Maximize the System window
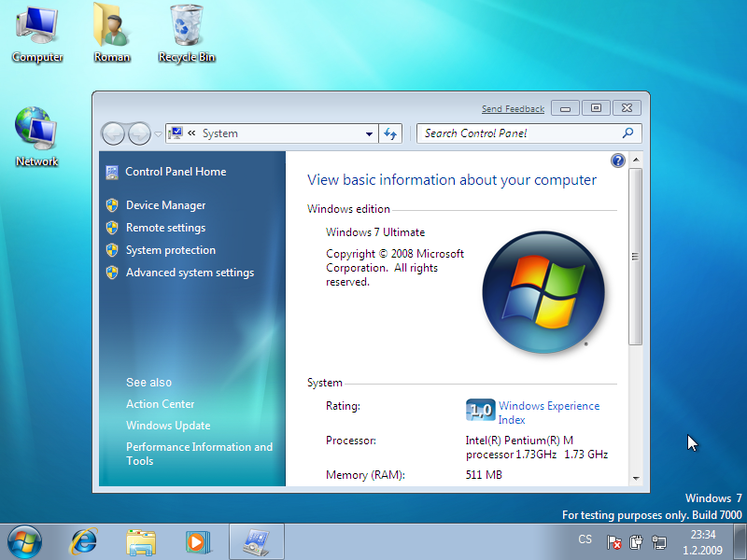The height and width of the screenshot is (560, 747). click(596, 108)
